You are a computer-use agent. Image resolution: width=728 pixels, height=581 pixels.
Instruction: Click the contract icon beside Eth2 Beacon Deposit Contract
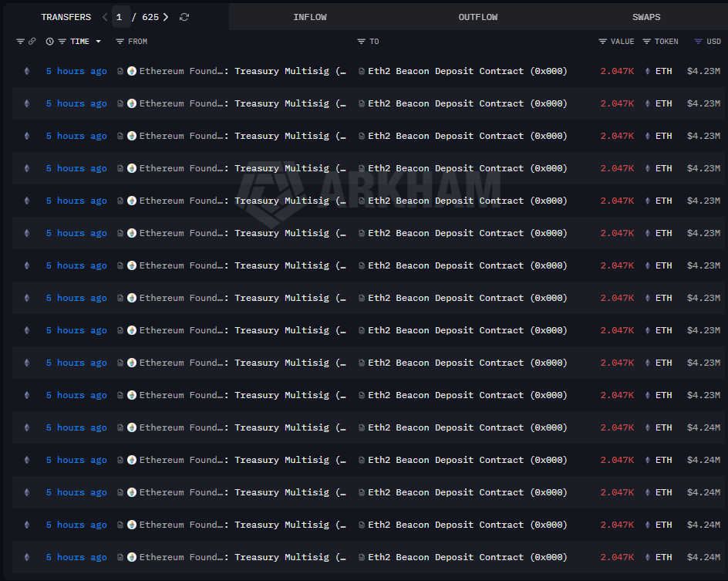pos(361,70)
